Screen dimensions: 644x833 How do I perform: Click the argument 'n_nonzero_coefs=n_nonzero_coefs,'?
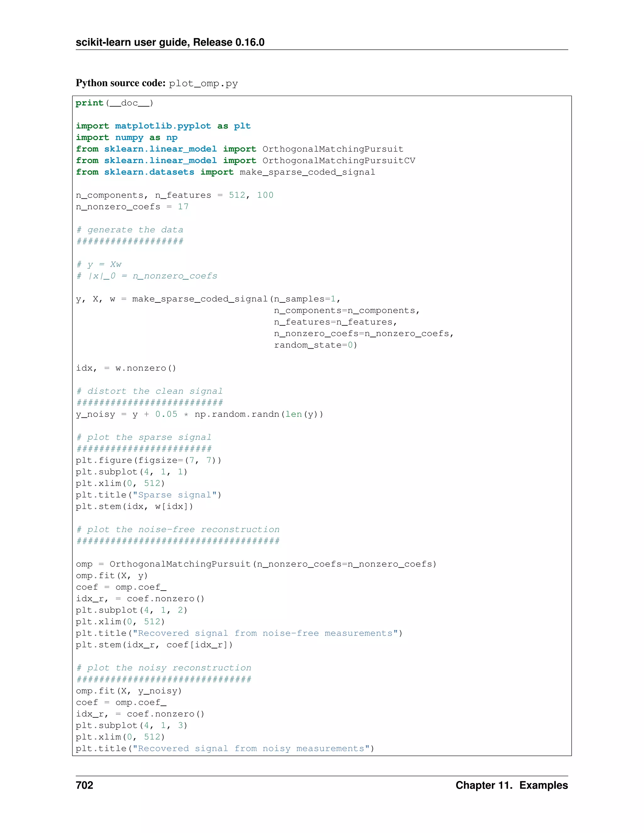pyautogui.click(x=364, y=334)
